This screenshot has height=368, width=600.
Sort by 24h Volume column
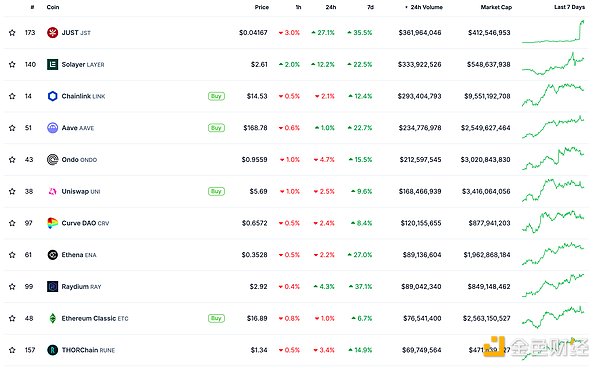(424, 7)
